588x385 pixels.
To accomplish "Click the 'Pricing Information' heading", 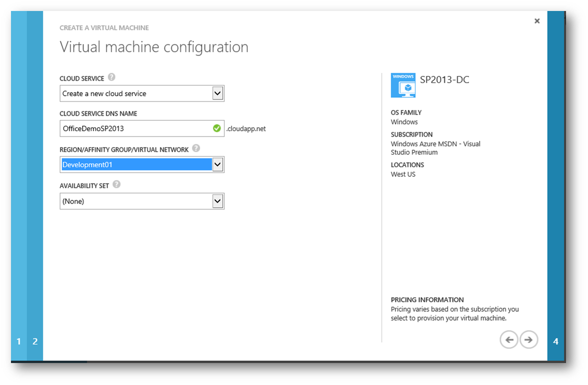I will (x=427, y=300).
